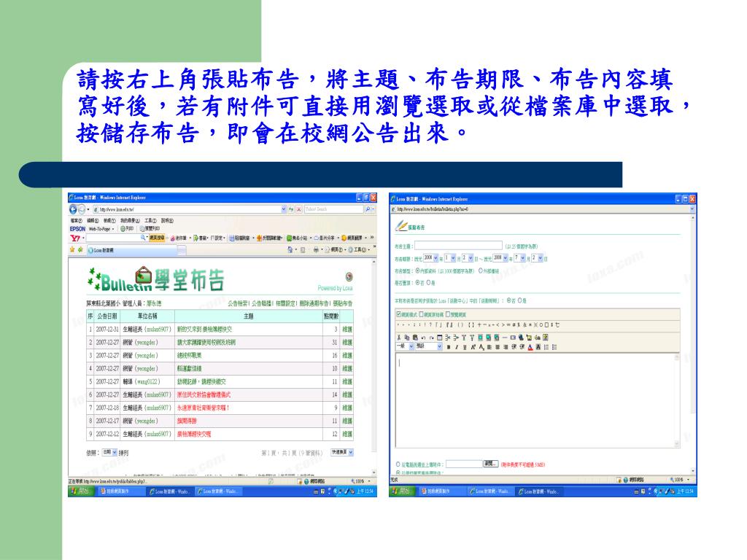Viewport: 747px width, 560px height.
Task: Click the 刪除過期布告 link
Action: [x=314, y=303]
